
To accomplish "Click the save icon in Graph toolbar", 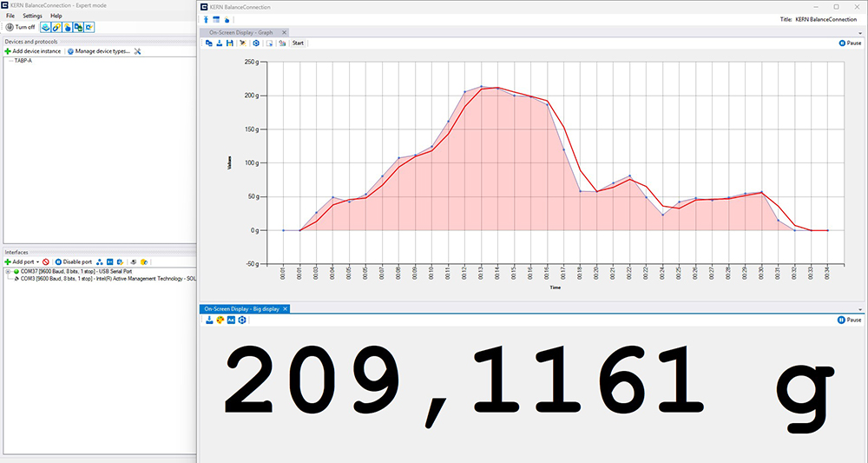I will click(229, 43).
